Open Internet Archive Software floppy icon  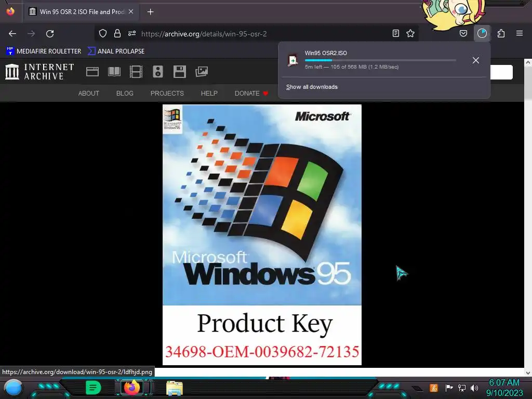click(x=179, y=72)
